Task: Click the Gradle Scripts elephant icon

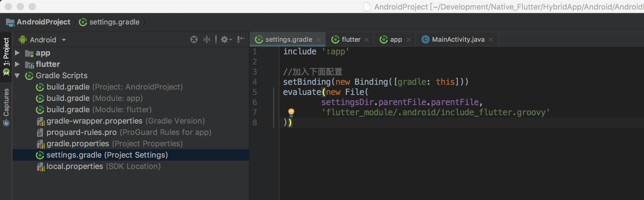Action: [x=29, y=76]
